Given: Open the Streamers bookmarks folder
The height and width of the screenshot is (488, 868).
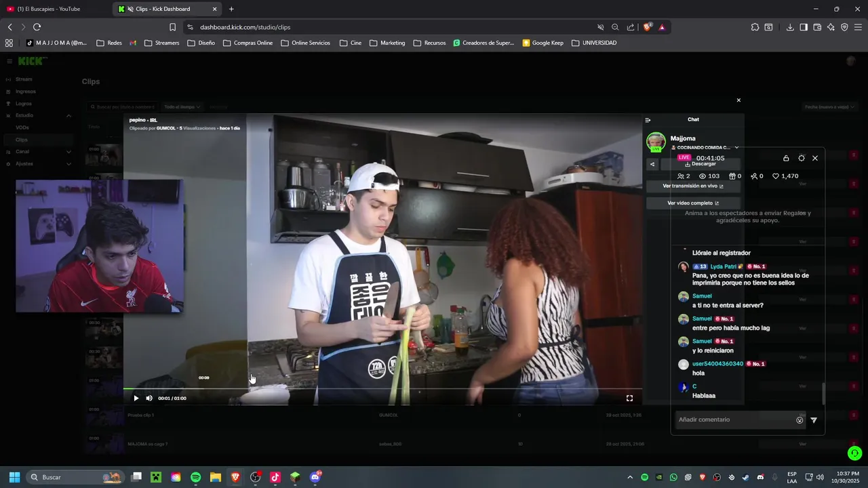Looking at the screenshot, I should coord(161,43).
